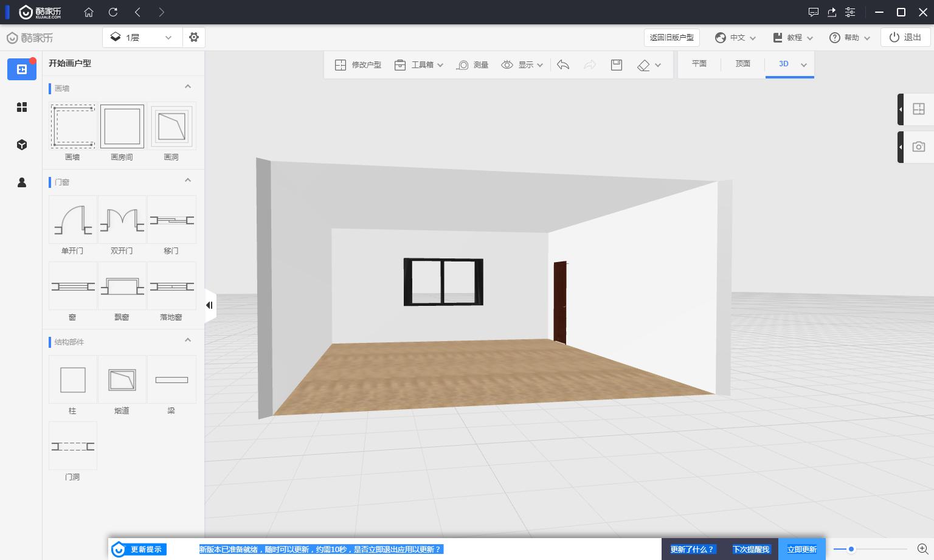
Task: Click the 立即更新 update now button
Action: click(801, 549)
